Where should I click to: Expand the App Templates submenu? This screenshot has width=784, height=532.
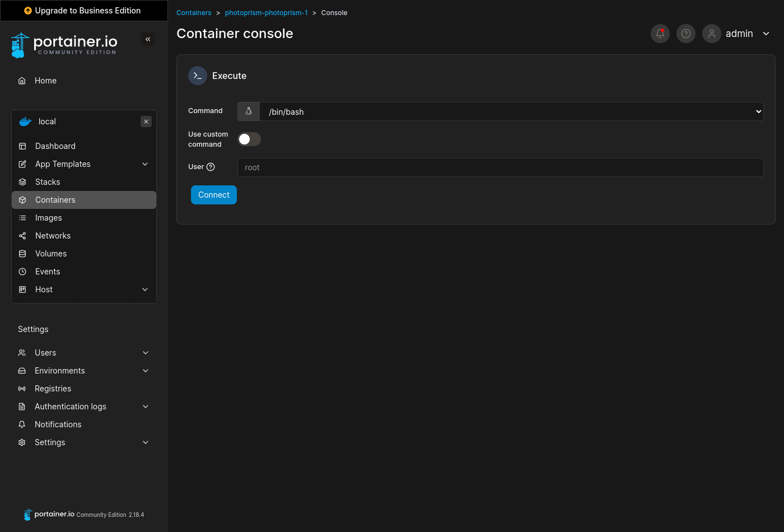(145, 164)
